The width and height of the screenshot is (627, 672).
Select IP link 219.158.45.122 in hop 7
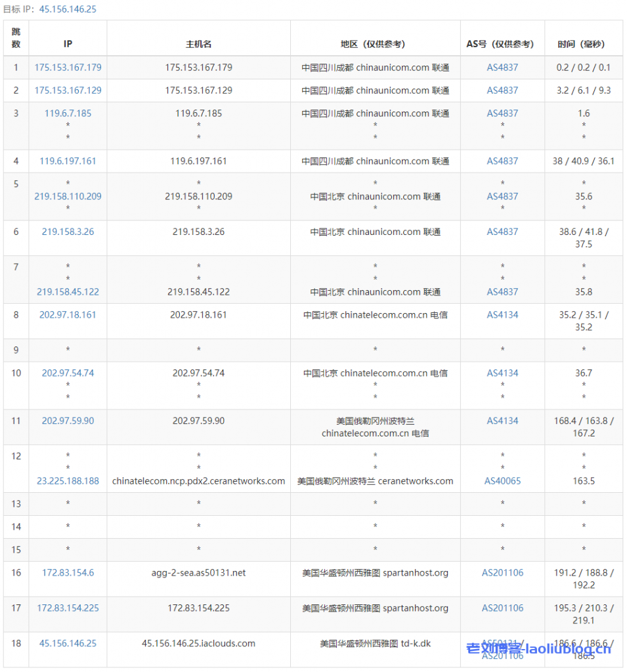tap(68, 291)
